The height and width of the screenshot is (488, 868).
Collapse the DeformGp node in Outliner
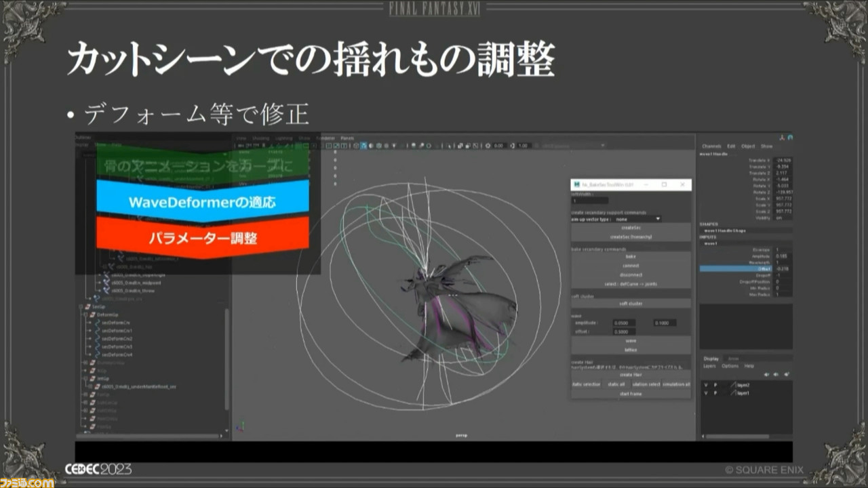(x=85, y=314)
